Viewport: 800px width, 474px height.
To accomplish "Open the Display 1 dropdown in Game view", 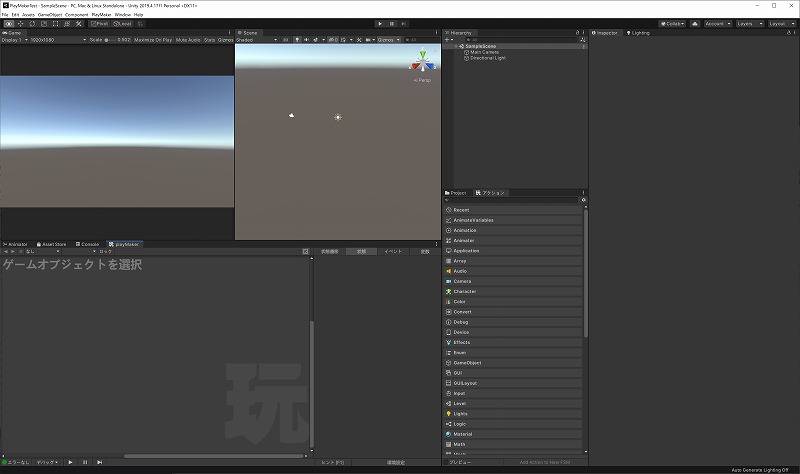I will click(15, 40).
